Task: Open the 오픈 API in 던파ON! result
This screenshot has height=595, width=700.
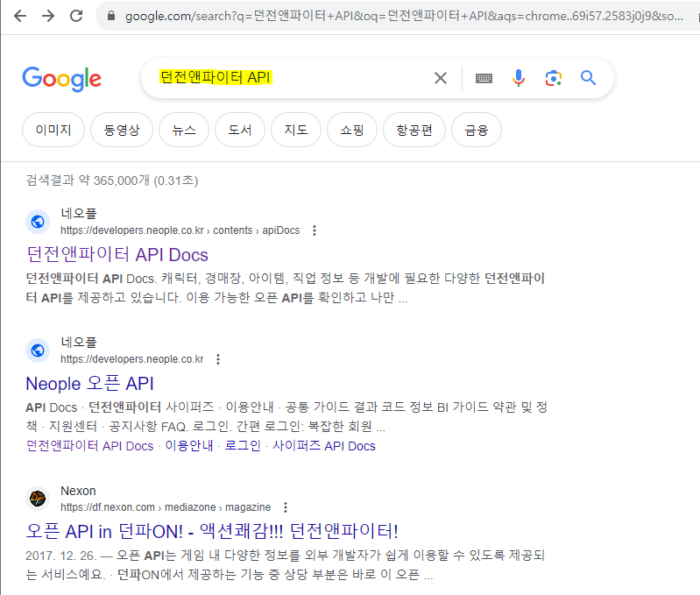Action: [x=212, y=532]
